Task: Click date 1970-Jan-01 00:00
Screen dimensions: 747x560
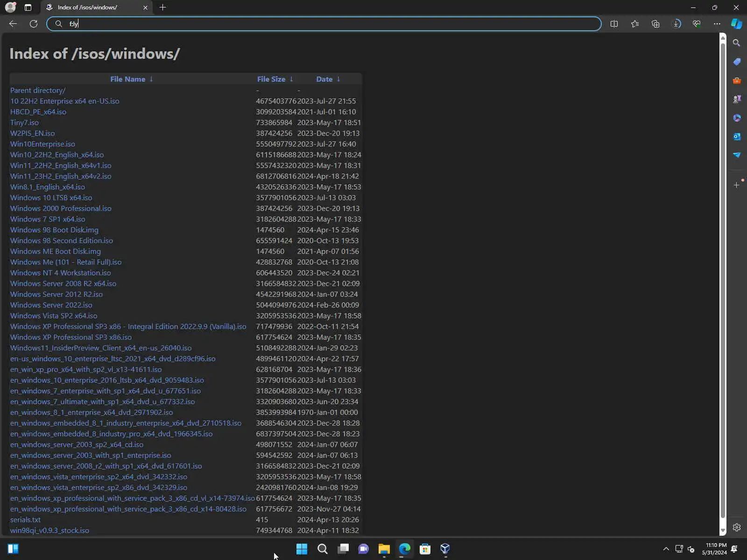Action: [x=328, y=413]
